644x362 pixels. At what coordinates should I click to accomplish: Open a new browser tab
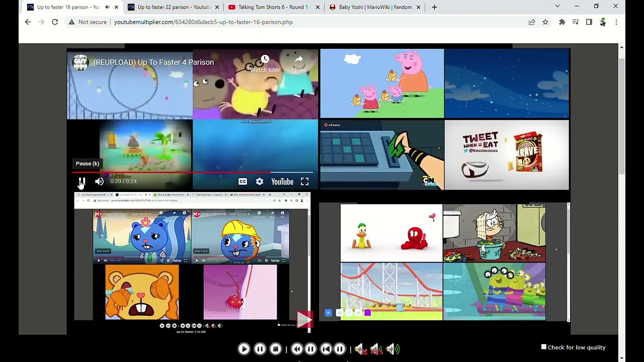(434, 7)
